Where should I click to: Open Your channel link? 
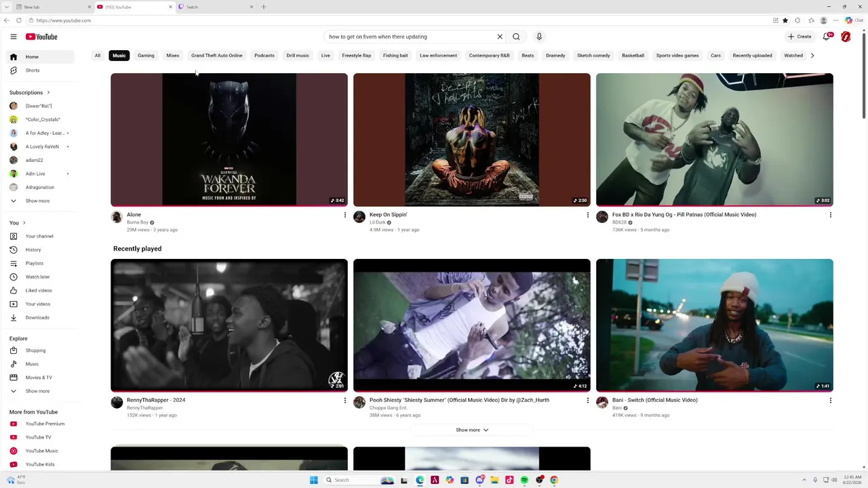[x=41, y=236]
